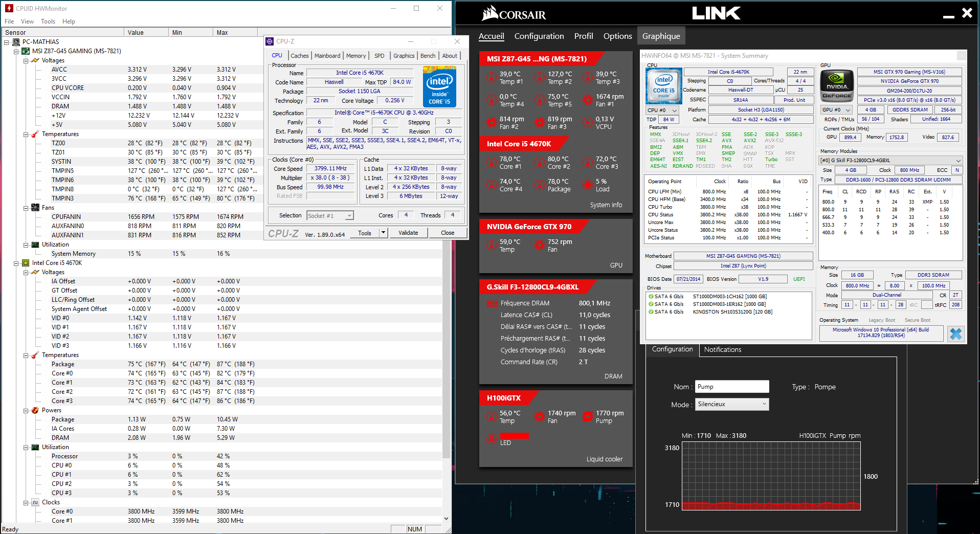Click the Corsair sails logo

click(x=490, y=13)
